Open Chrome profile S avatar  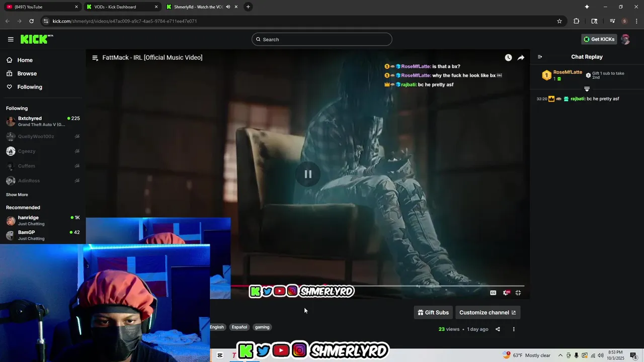[x=624, y=21]
